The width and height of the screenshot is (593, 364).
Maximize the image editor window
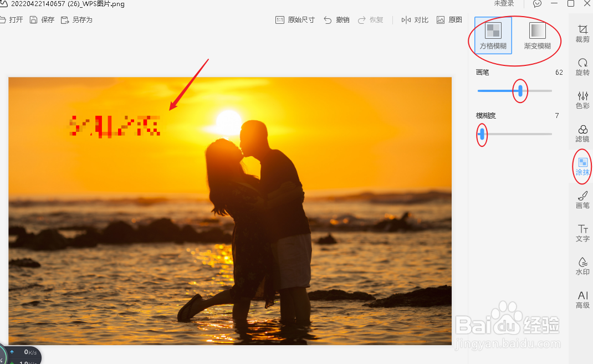571,3
